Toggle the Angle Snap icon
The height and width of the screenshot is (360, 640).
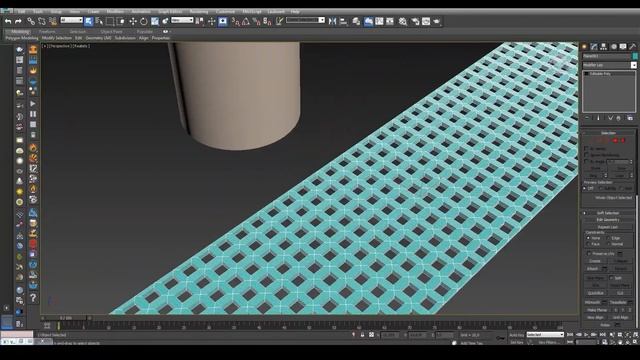point(246,21)
